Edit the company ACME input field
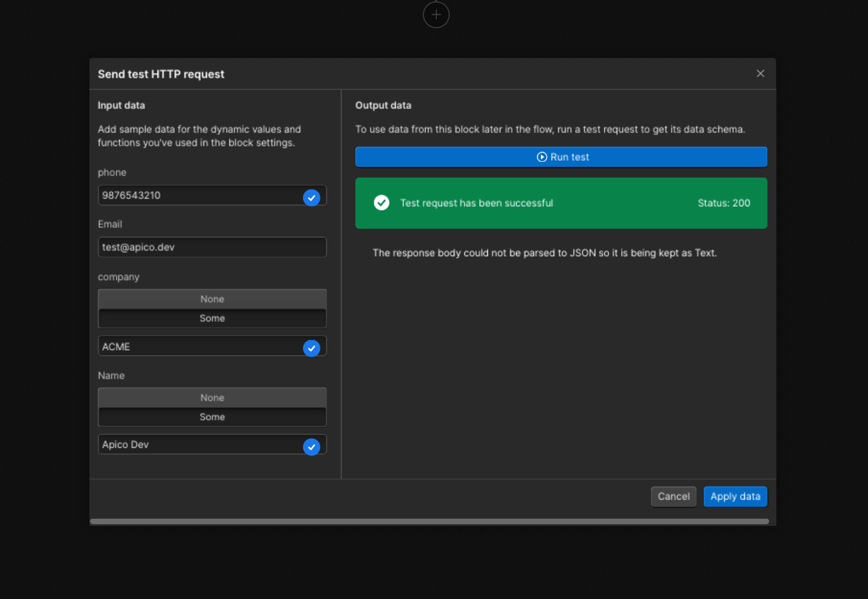This screenshot has height=599, width=868. [212, 346]
